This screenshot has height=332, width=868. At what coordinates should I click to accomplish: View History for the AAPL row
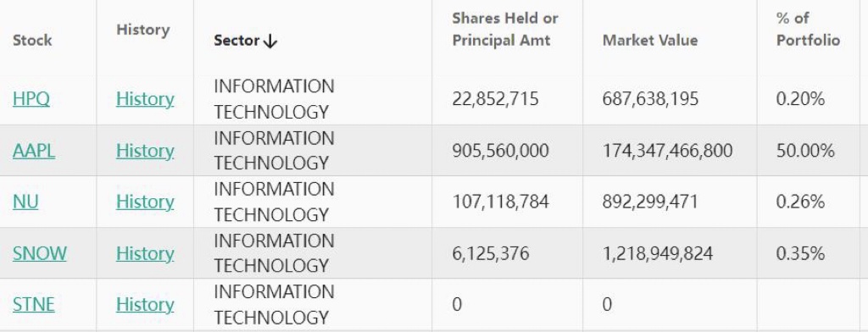145,151
